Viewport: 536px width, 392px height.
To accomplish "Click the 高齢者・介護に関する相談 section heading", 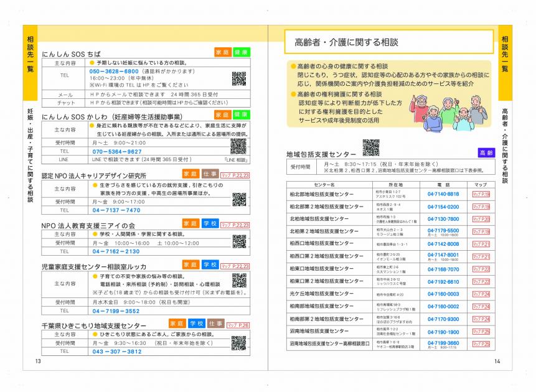I will coord(346,43).
